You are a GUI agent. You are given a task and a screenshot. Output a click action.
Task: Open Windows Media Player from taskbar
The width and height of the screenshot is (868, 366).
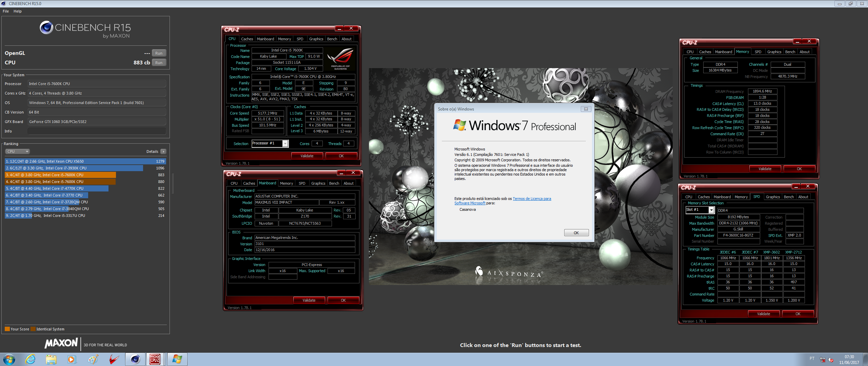(x=72, y=359)
